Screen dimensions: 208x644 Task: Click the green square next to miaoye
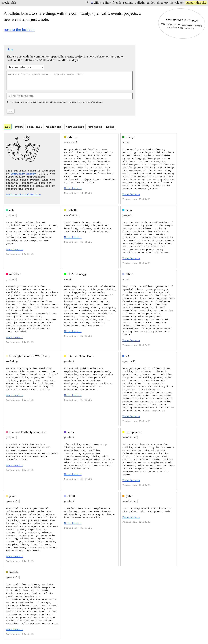[x=124, y=137]
